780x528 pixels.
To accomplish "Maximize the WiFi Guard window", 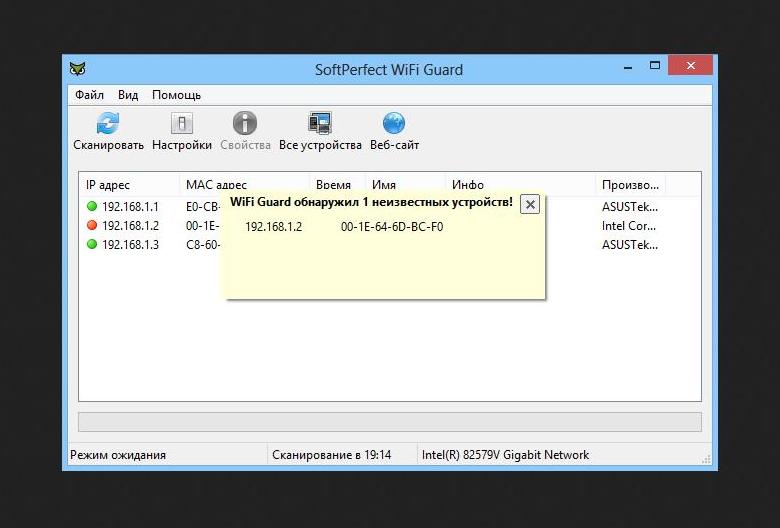I will [655, 66].
